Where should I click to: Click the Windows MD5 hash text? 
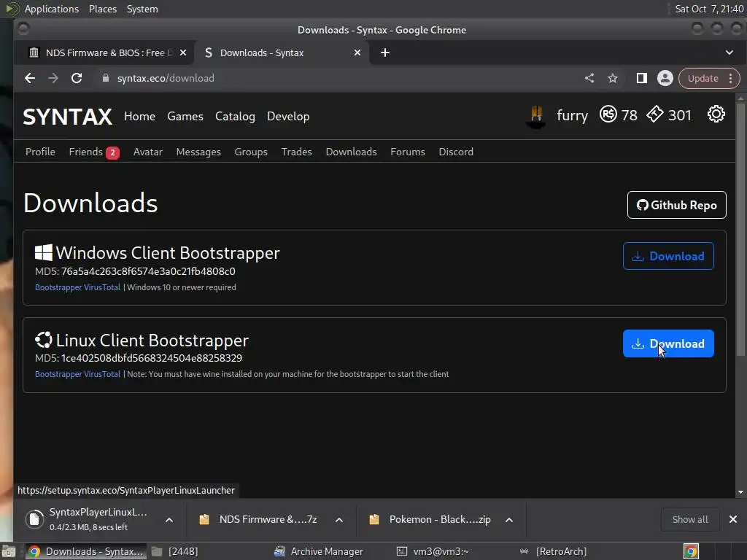pyautogui.click(x=148, y=271)
